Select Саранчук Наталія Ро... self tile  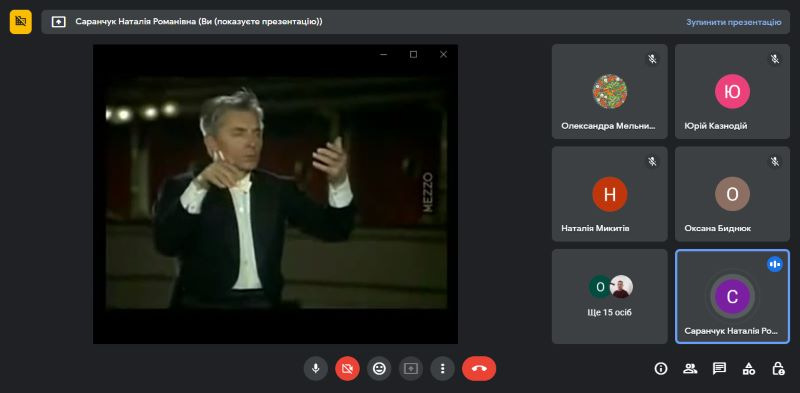pos(732,297)
